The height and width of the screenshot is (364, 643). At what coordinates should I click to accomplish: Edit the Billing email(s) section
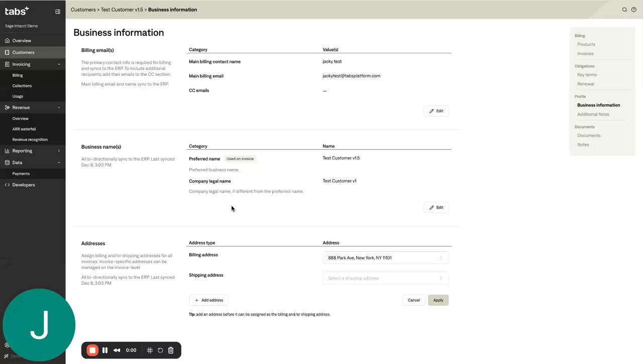click(436, 111)
